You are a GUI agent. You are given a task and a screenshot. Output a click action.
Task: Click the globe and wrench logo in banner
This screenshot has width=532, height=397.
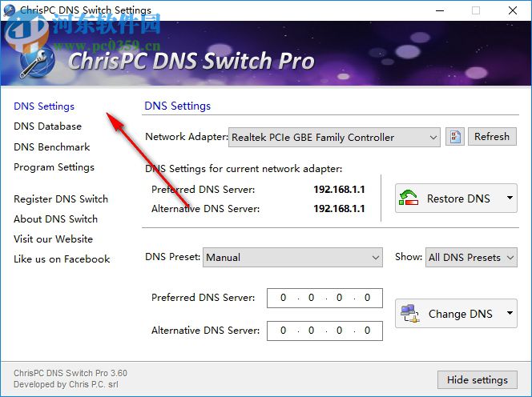pos(37,62)
